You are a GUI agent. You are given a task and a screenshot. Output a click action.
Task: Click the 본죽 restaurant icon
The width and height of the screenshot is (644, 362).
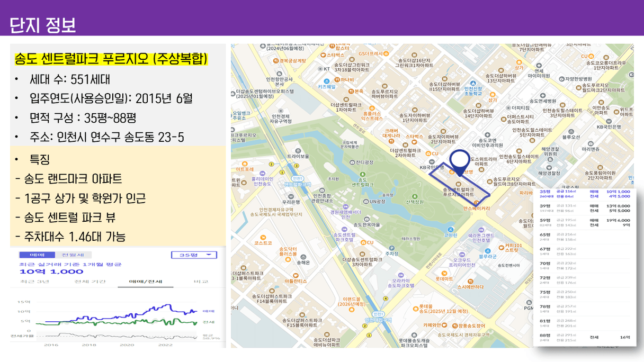(351, 91)
